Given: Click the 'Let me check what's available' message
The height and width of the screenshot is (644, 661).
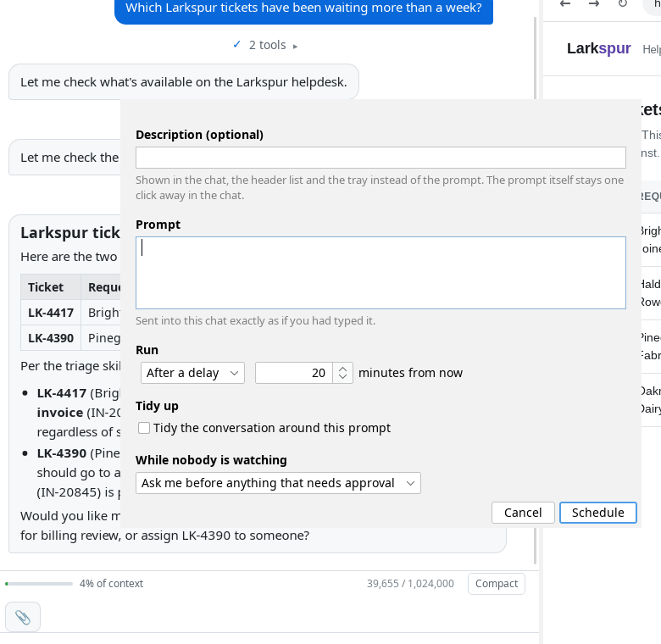Looking at the screenshot, I should pos(184,82).
